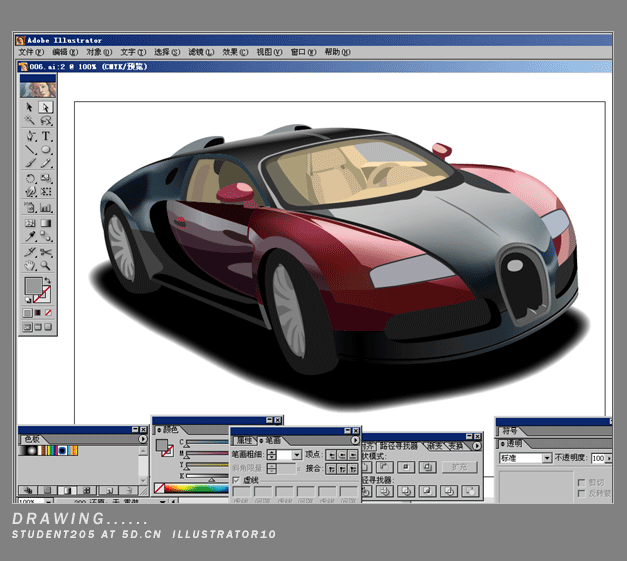Select the Gradient tool

pyautogui.click(x=46, y=223)
